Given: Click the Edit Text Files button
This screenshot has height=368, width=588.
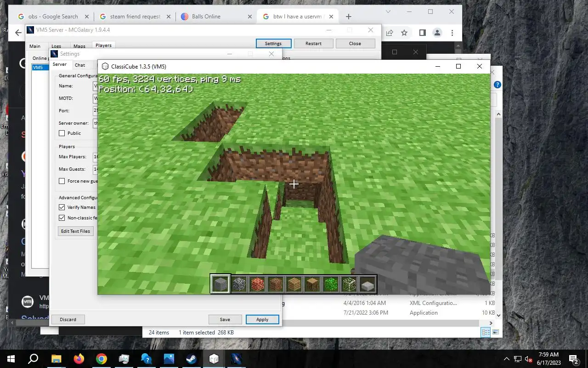Looking at the screenshot, I should 75,231.
